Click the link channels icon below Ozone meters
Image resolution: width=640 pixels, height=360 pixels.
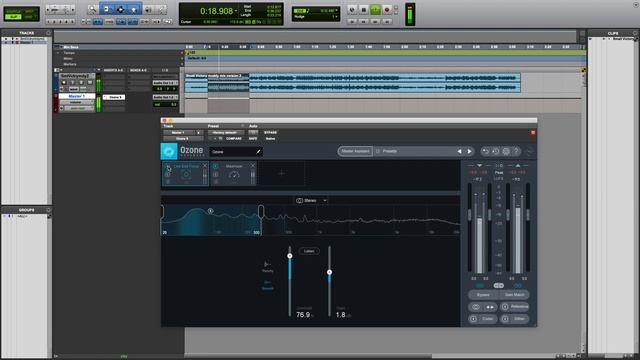tap(499, 285)
